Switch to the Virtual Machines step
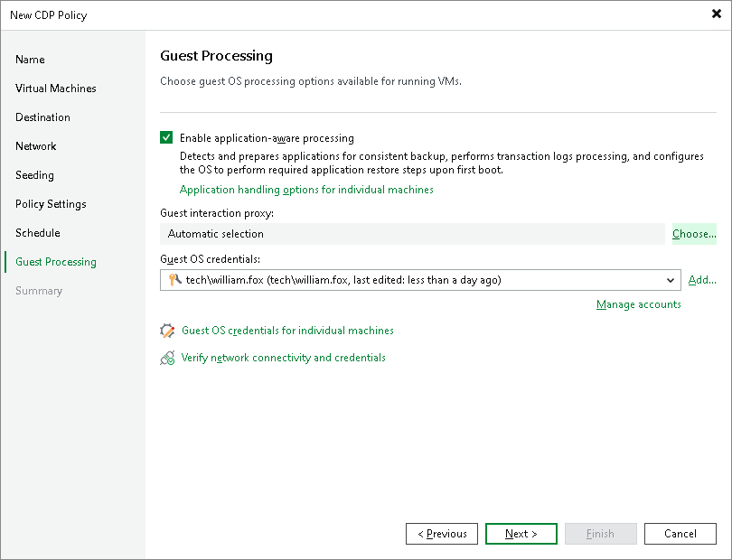Image resolution: width=732 pixels, height=560 pixels. tap(56, 89)
